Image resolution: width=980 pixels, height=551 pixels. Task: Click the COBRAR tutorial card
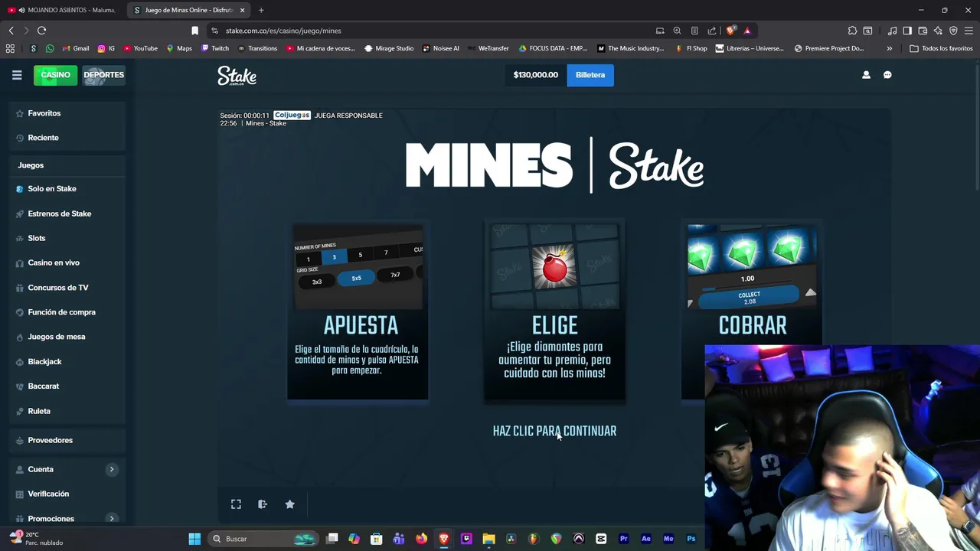tap(752, 311)
